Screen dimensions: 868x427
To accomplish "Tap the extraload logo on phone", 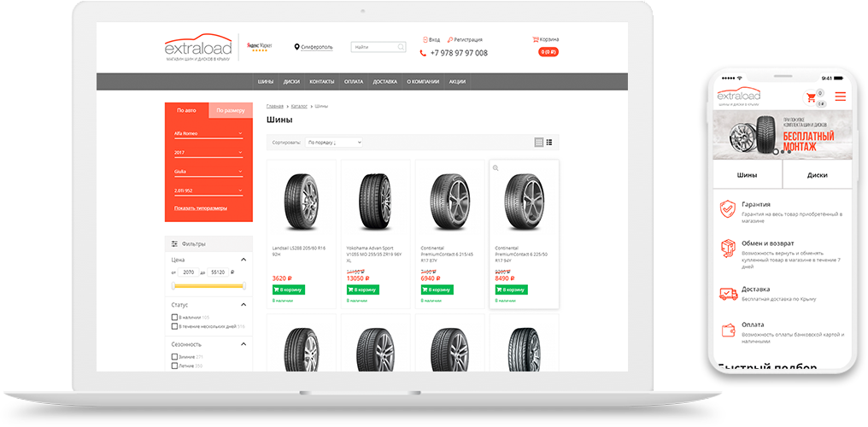I will tap(738, 95).
